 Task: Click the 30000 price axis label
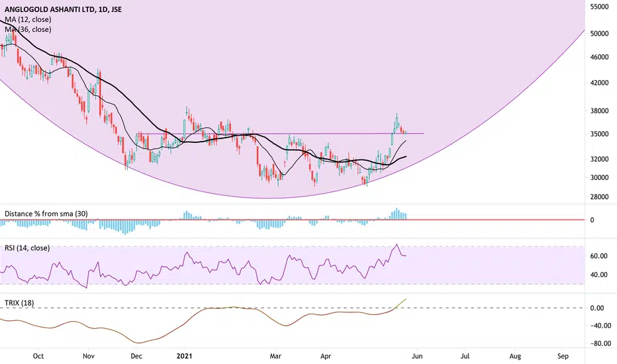pyautogui.click(x=599, y=177)
